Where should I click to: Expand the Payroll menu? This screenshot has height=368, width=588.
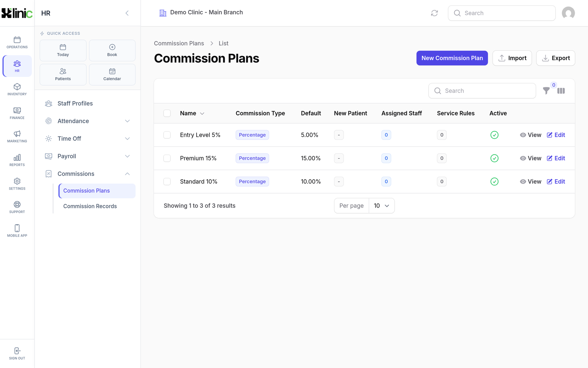[87, 156]
